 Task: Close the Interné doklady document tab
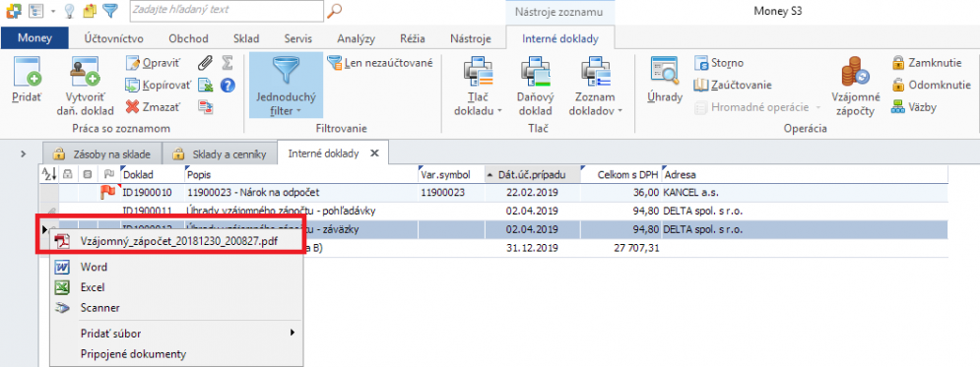point(375,153)
